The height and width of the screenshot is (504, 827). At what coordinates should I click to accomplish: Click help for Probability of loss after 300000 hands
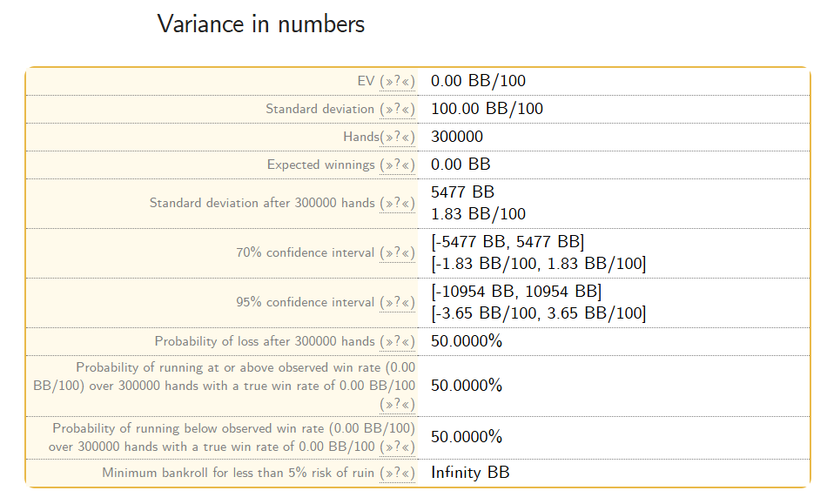click(x=397, y=341)
